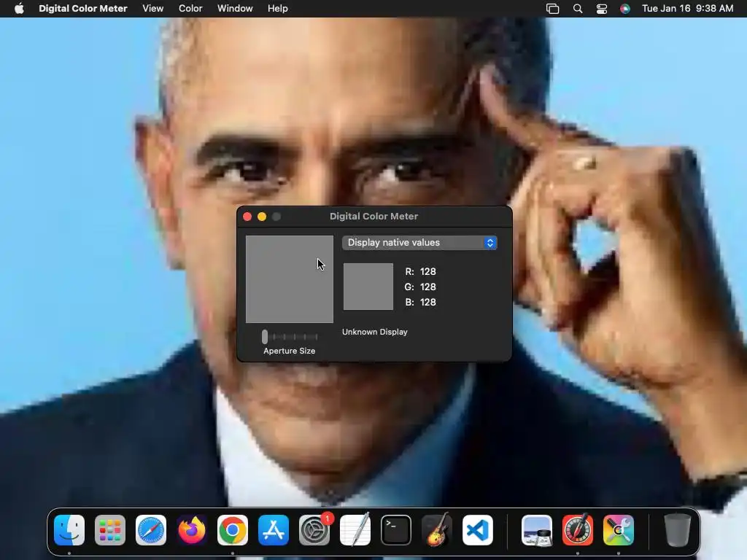Screen dimensions: 747x560
Task: Open the App Store dock icon
Action: (x=274, y=530)
